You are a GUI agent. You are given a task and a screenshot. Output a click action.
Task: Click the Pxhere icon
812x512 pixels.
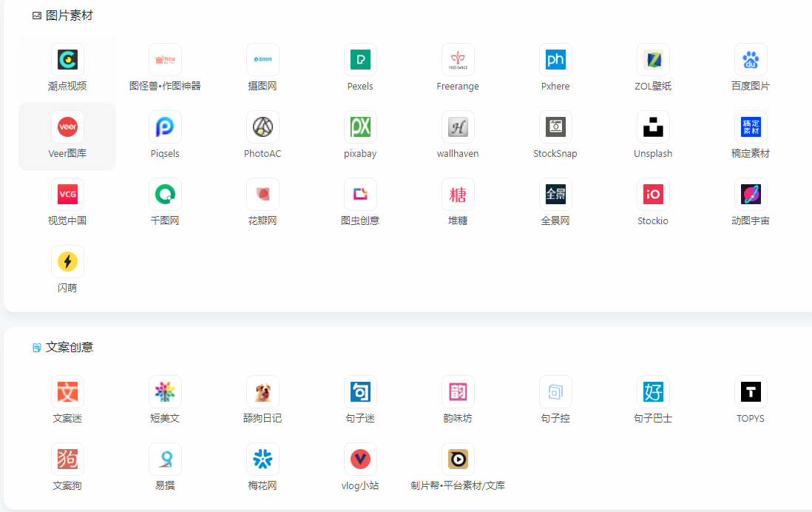[555, 60]
